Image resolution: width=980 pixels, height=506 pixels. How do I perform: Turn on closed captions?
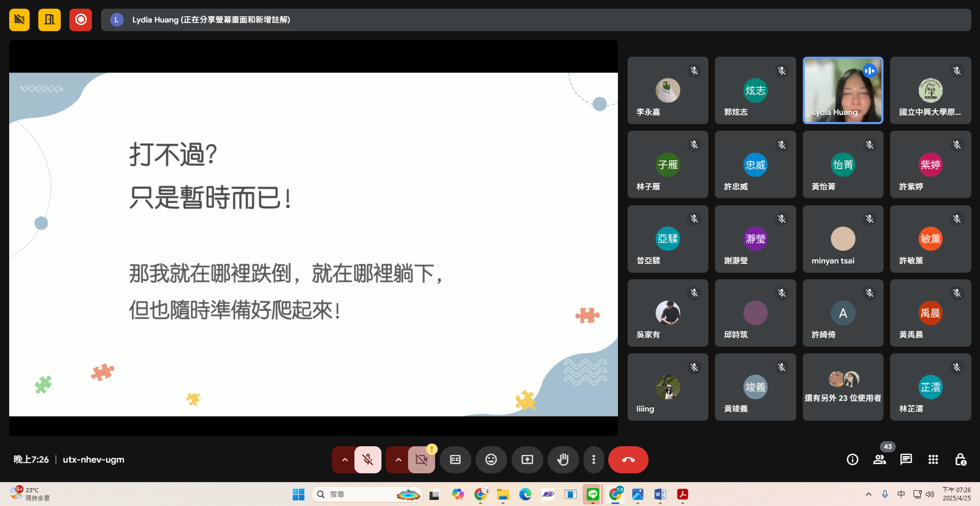[x=455, y=460]
